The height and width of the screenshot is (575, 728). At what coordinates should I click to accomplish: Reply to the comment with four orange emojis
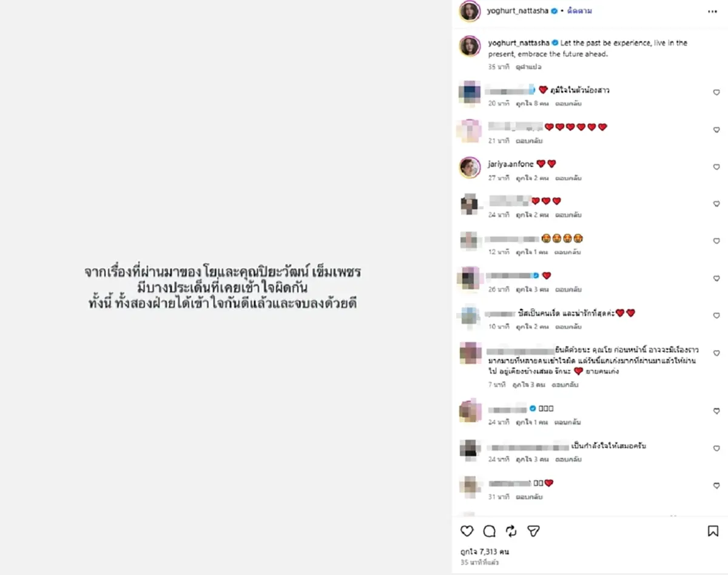tap(568, 252)
